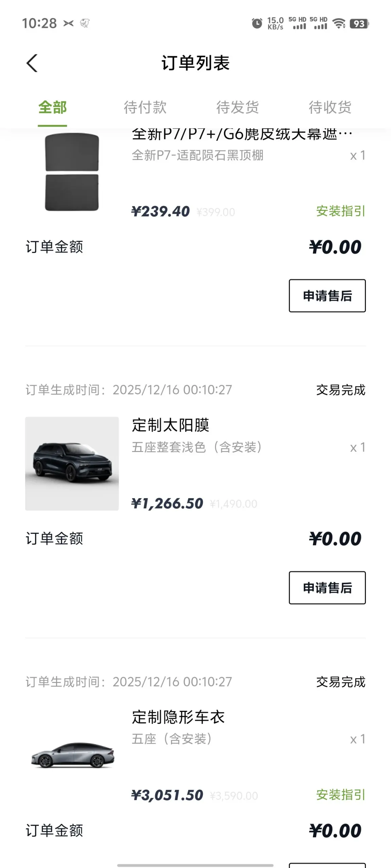Open the 全新P7/P7+/G6 sunshade title
This screenshot has height=868, width=391.
pos(242,134)
